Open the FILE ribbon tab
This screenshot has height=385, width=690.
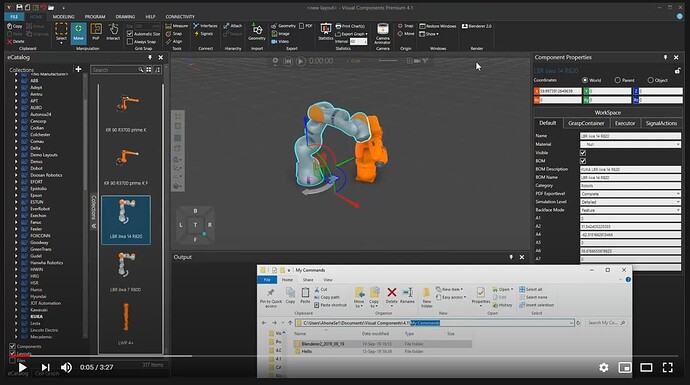[14, 17]
